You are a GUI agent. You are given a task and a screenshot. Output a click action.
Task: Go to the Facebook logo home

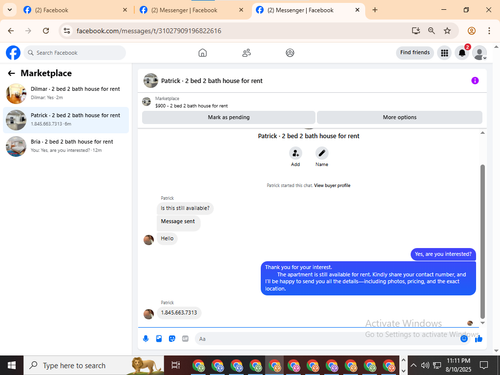tap(13, 53)
